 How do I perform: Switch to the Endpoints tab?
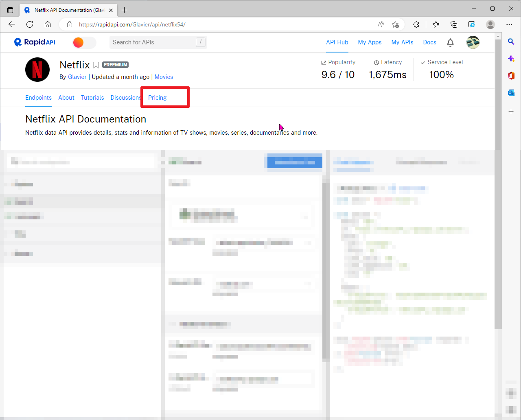tap(38, 98)
